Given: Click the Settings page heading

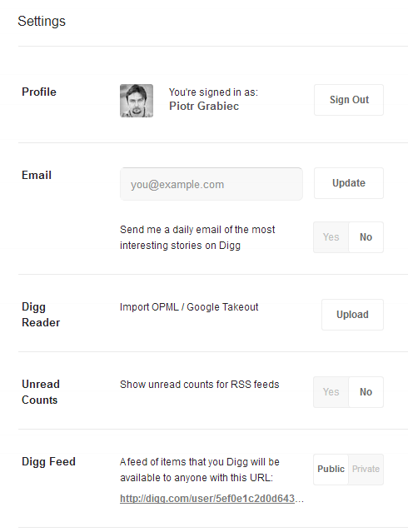Looking at the screenshot, I should [42, 22].
